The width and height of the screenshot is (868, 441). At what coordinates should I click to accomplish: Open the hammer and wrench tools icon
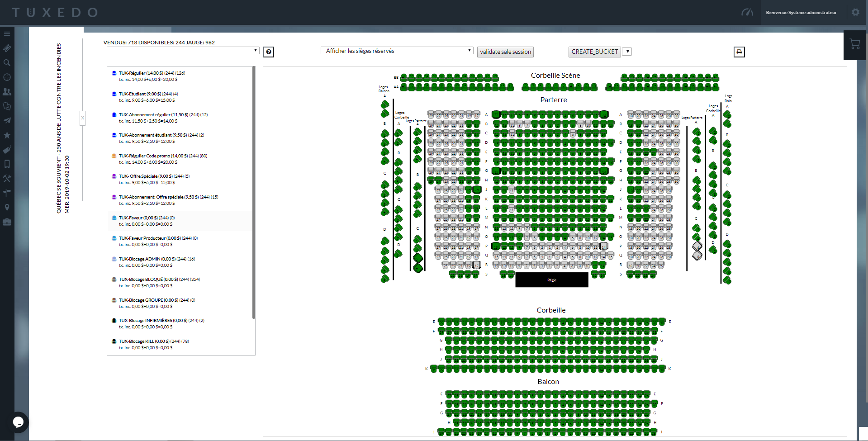[7, 178]
